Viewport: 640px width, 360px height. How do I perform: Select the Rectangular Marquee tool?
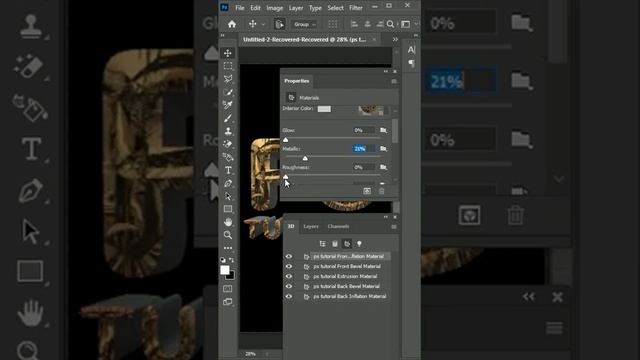pyautogui.click(x=228, y=66)
